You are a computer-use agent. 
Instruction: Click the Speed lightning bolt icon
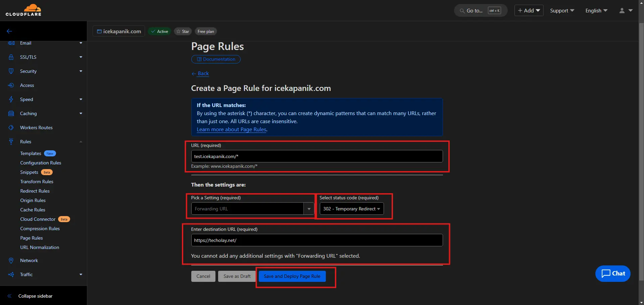point(11,99)
